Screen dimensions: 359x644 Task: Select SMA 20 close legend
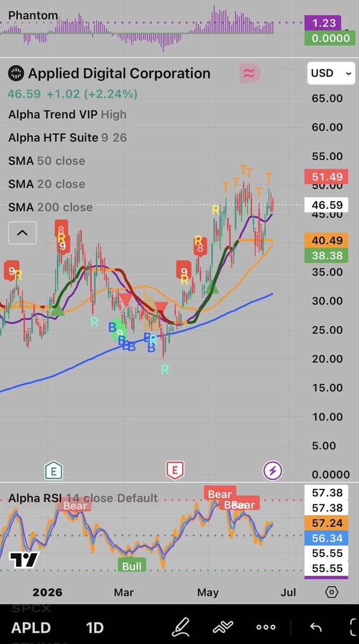[47, 184]
